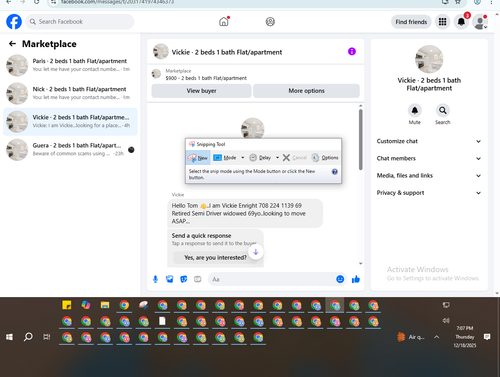Open the notifications bell in the header
The image size is (500, 377).
[461, 22]
